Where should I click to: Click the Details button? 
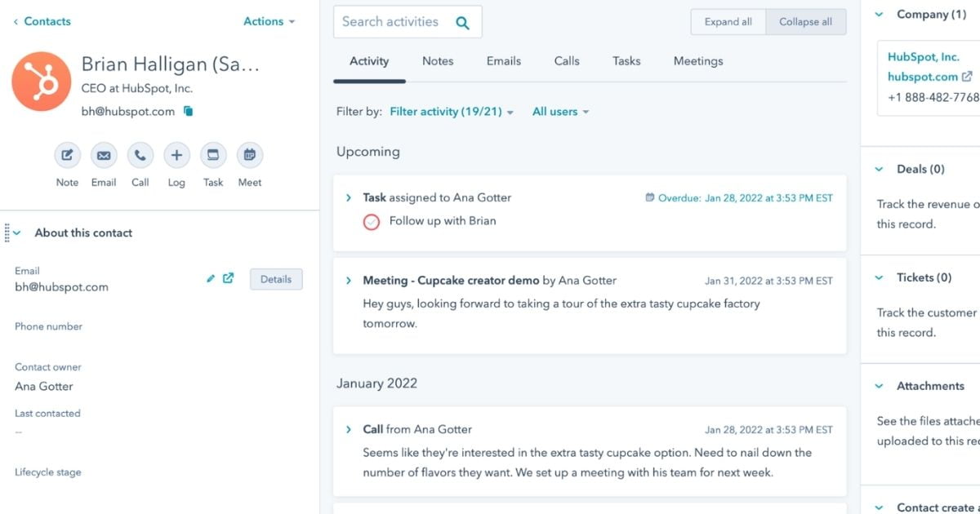(x=276, y=279)
